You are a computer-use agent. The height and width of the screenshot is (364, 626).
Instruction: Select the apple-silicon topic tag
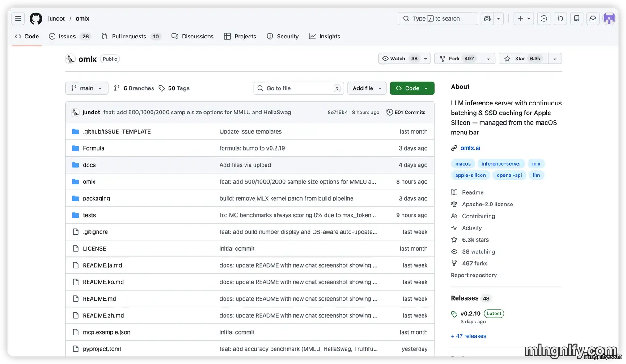[x=470, y=175]
